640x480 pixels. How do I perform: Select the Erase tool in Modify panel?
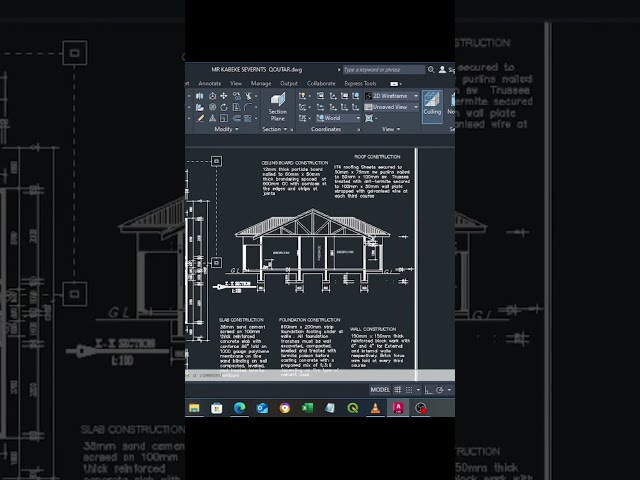200,118
